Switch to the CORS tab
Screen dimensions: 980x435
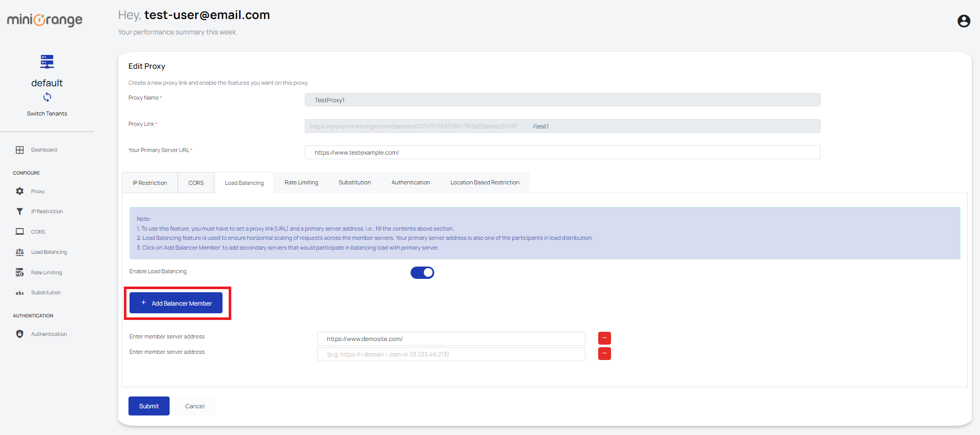(196, 183)
